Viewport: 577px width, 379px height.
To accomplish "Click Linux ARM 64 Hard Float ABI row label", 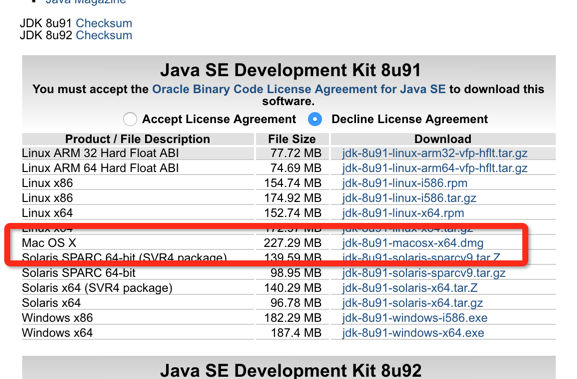I will (100, 168).
